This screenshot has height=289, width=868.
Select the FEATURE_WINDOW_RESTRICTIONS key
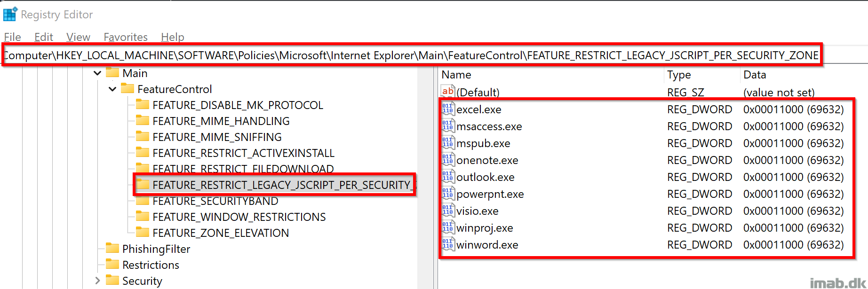coord(239,217)
